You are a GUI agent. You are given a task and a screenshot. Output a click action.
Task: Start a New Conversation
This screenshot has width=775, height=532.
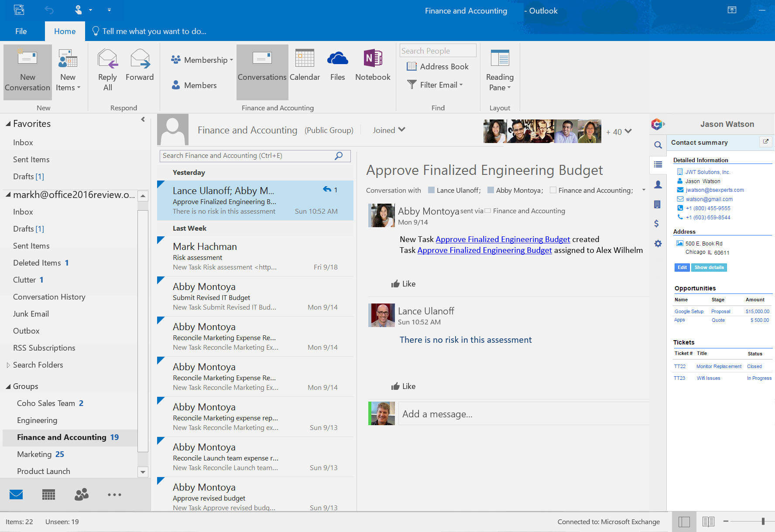(x=27, y=72)
